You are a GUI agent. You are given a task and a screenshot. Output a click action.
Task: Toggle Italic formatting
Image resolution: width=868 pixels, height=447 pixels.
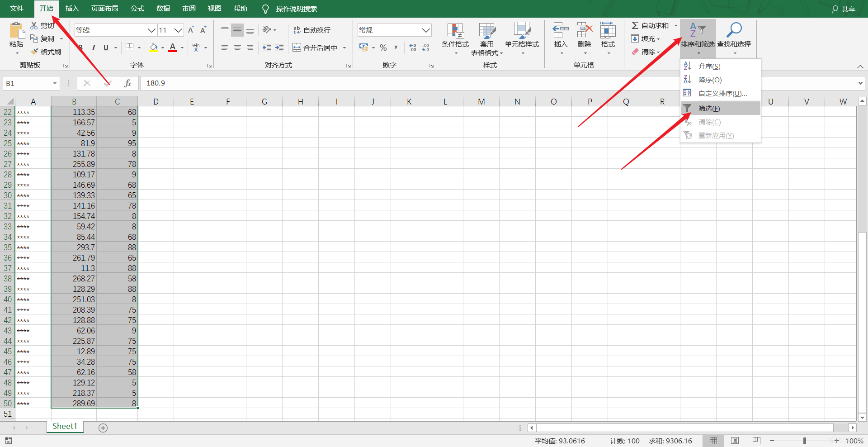tap(93, 48)
